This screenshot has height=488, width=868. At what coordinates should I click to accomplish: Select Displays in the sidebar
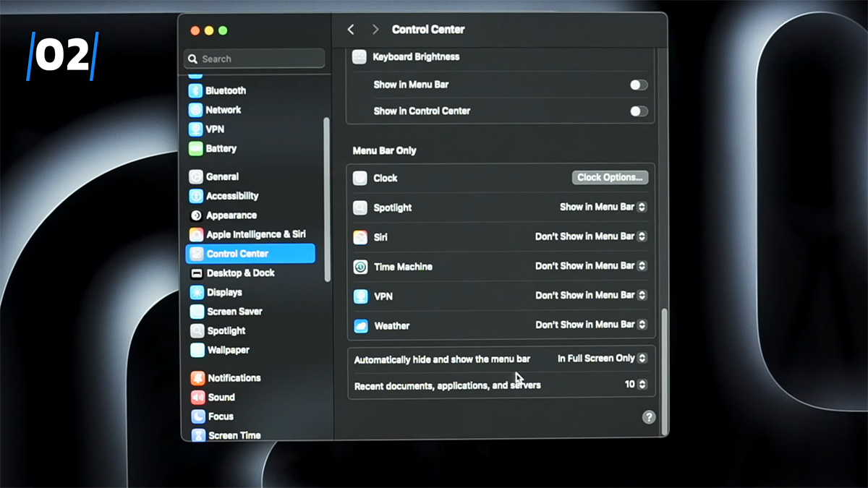[x=224, y=292]
